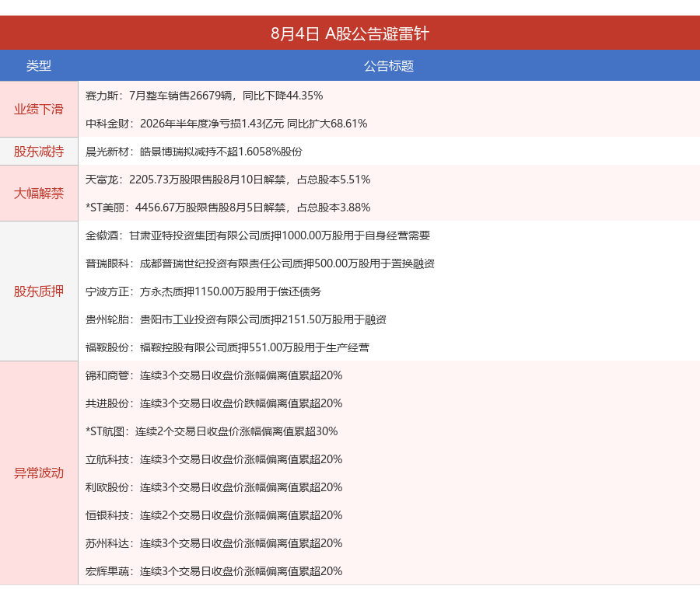Click the 宏辉果蔬 涨幅偏离 announcement
The image size is (700, 600).
pos(214,571)
